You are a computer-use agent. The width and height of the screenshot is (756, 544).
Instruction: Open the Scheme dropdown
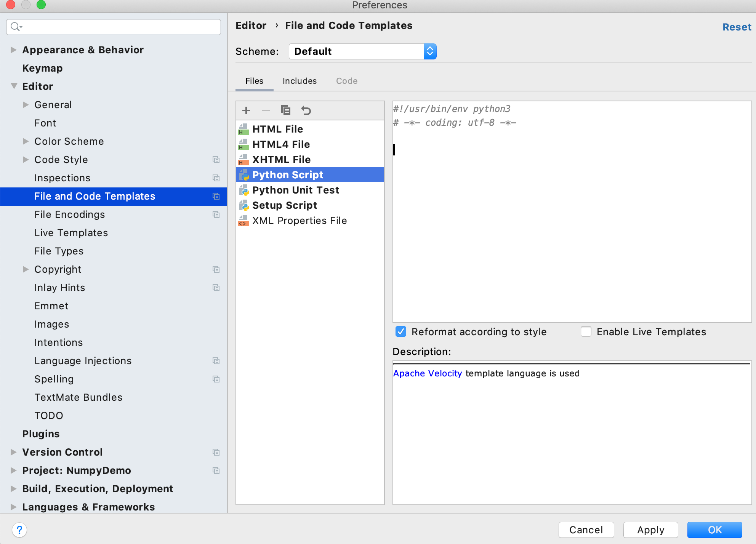point(430,51)
